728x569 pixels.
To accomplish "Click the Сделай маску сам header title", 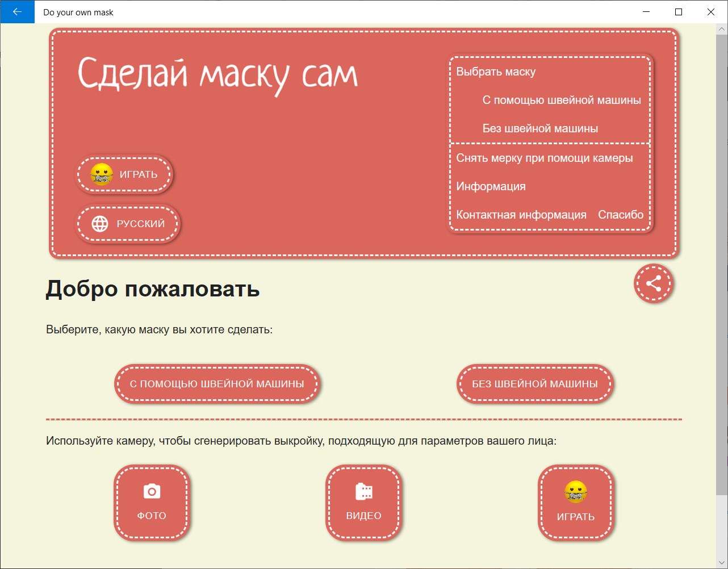I will tap(217, 76).
